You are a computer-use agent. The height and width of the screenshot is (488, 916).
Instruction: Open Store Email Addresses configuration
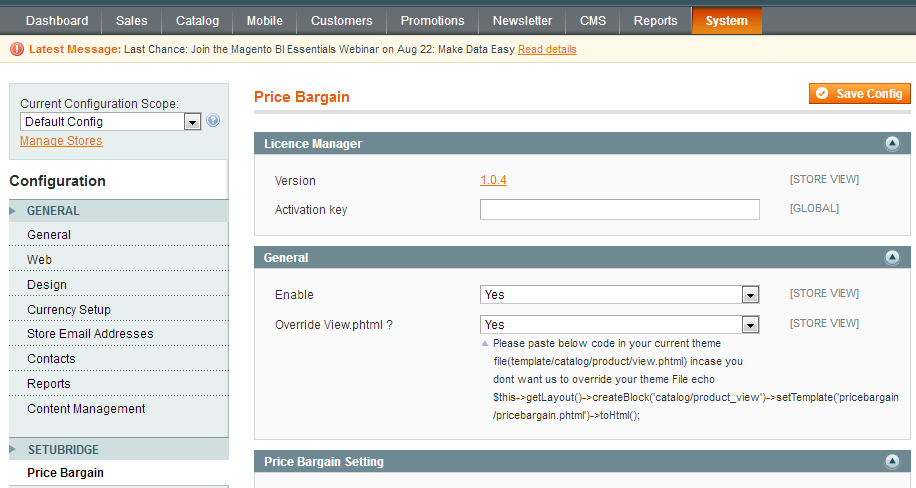(90, 334)
